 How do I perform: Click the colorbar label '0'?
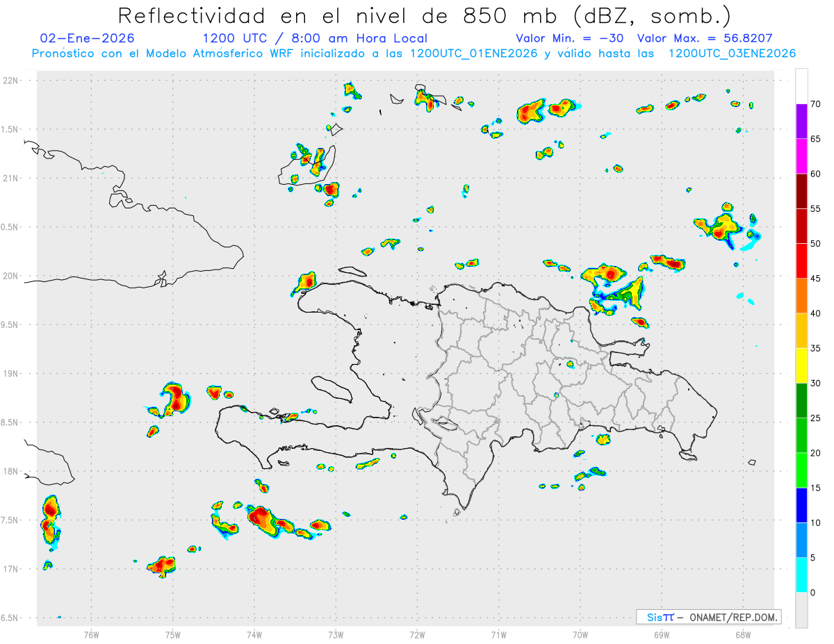(x=812, y=593)
